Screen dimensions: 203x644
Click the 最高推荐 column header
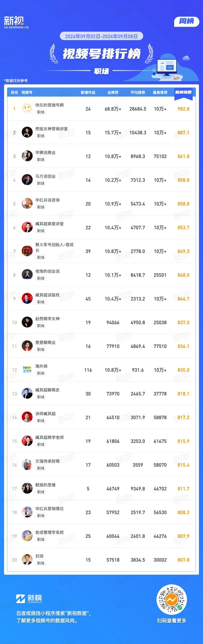pos(160,93)
